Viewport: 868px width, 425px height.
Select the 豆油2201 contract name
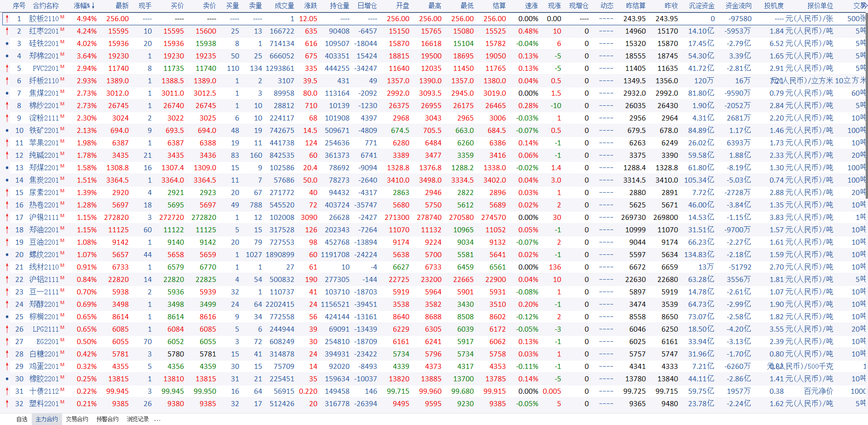point(44,242)
